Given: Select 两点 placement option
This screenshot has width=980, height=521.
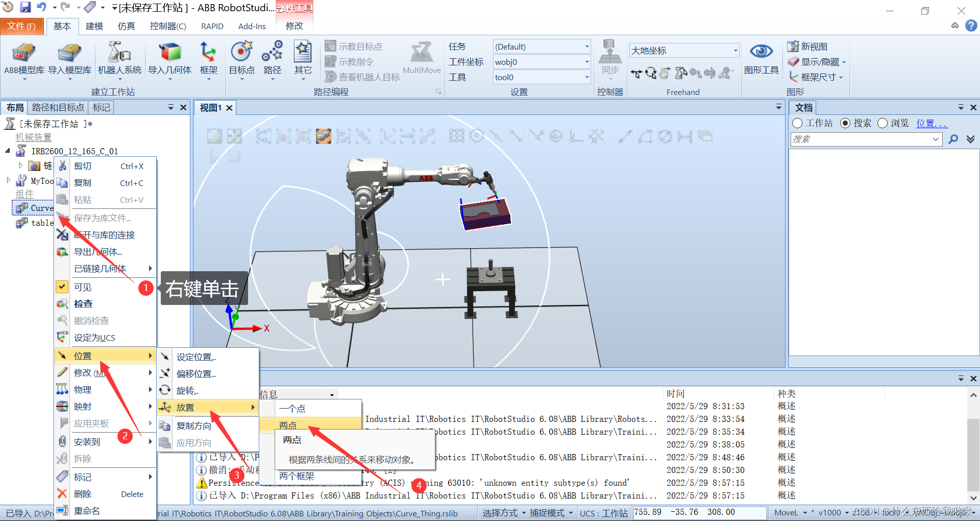Looking at the screenshot, I should pyautogui.click(x=311, y=425).
